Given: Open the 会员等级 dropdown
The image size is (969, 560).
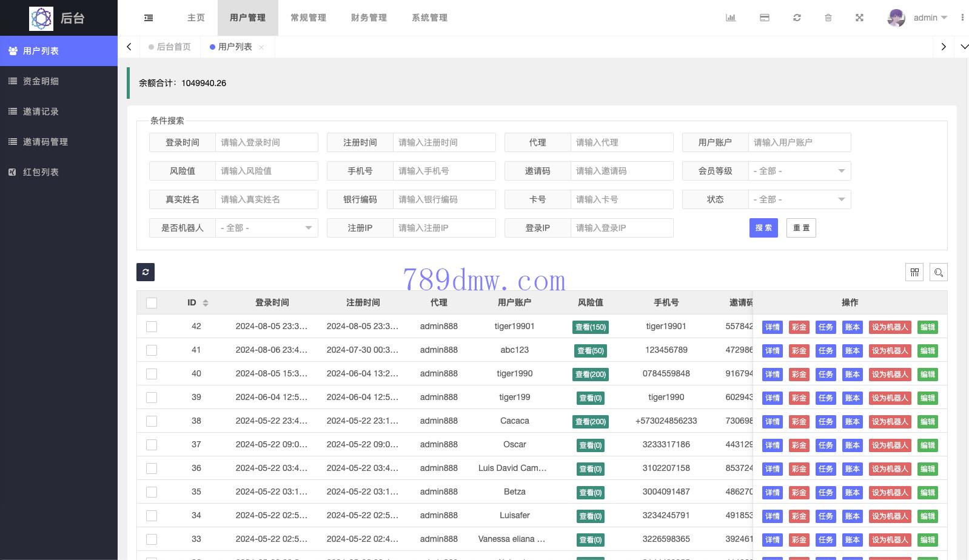Looking at the screenshot, I should (x=799, y=171).
